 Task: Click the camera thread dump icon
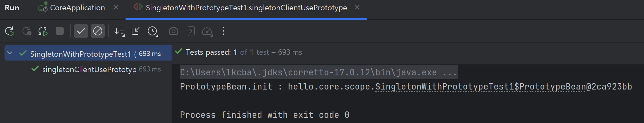(174, 31)
